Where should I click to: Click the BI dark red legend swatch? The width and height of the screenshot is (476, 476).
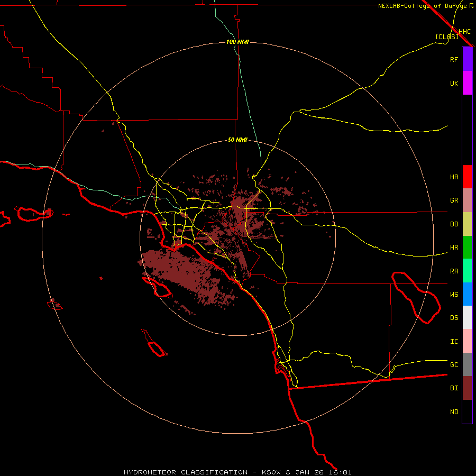point(467,388)
